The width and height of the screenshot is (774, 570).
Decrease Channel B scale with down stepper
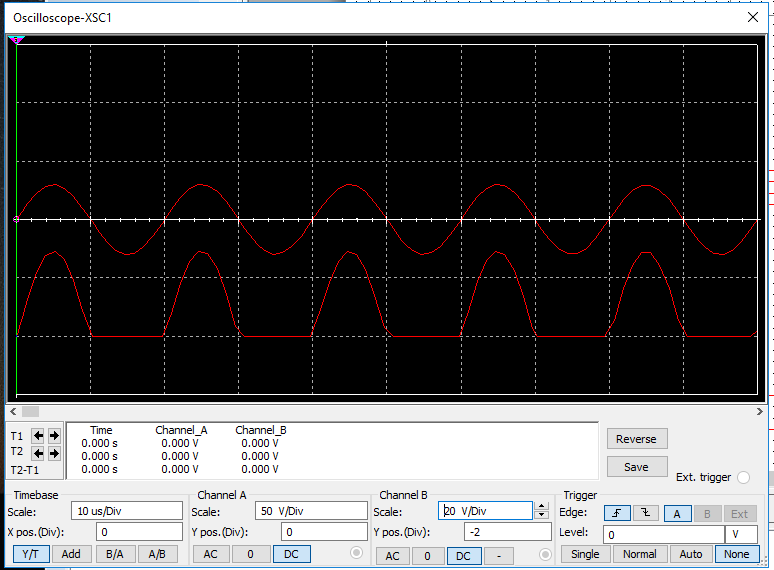click(x=542, y=515)
